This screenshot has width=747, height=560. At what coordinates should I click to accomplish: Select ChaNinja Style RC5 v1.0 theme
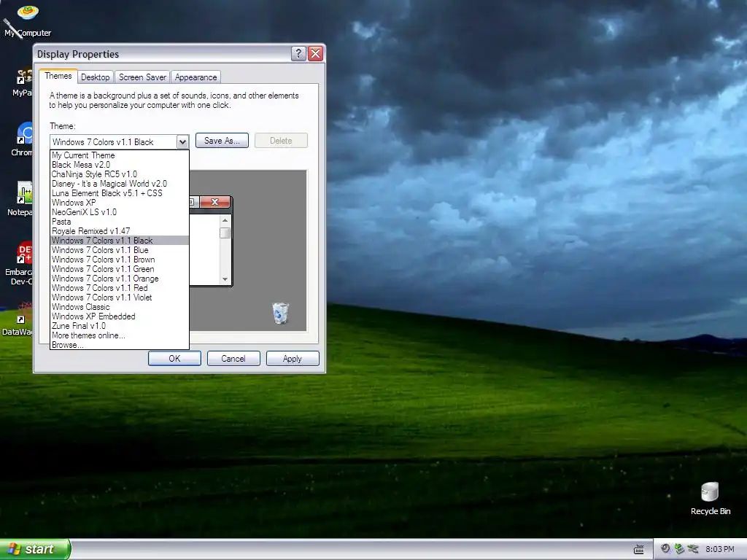click(120, 174)
